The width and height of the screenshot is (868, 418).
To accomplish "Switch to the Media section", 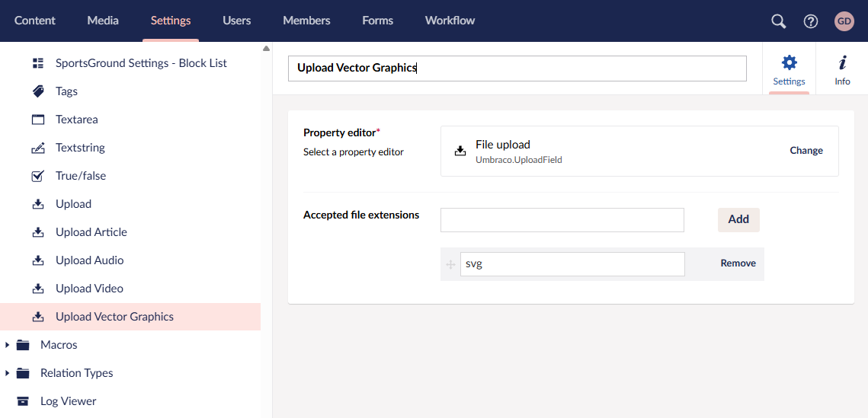I will [103, 21].
